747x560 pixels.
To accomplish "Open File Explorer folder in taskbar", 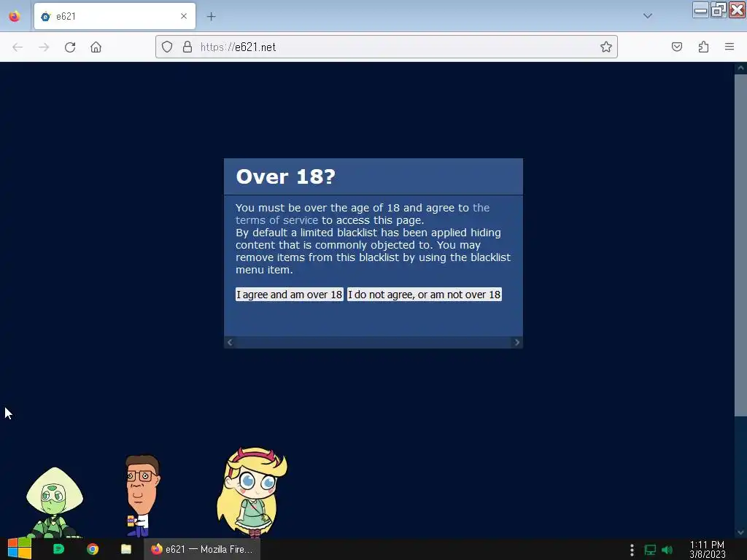I will (125, 549).
